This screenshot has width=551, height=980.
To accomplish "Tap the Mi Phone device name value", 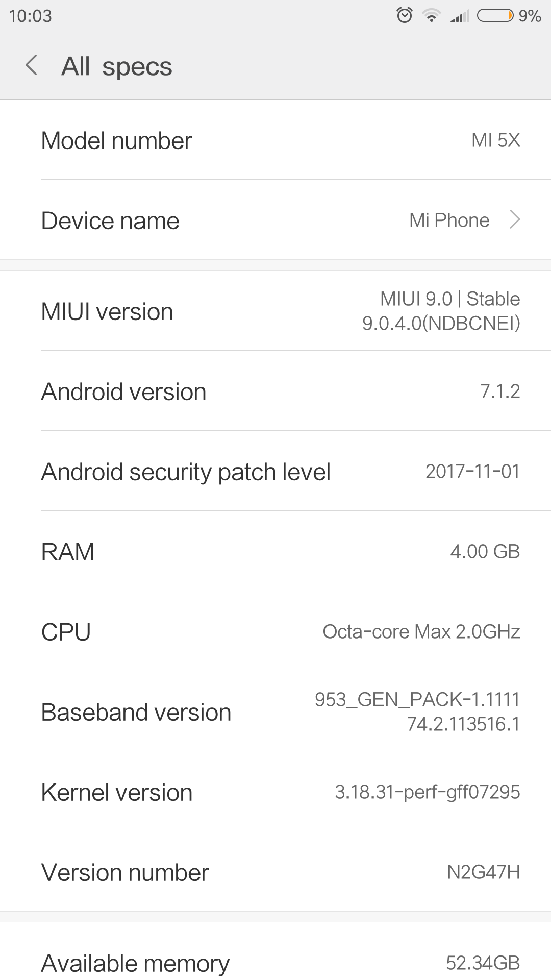I will coord(449,220).
